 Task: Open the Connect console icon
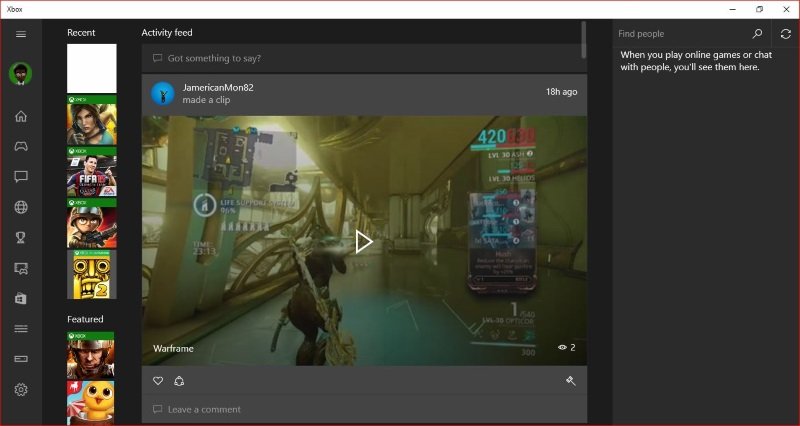(21, 359)
